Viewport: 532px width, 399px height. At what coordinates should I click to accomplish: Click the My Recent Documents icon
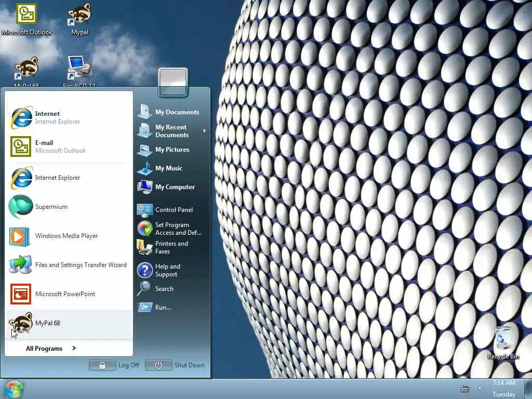[x=145, y=130]
